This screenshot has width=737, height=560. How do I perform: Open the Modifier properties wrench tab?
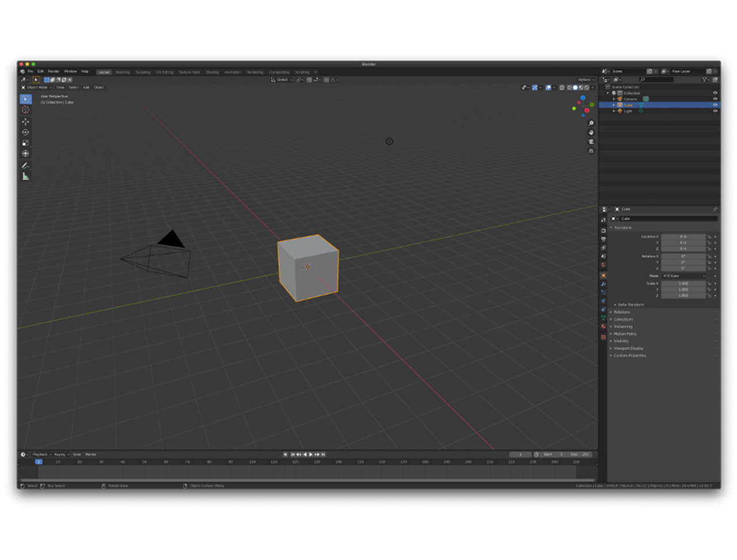(x=603, y=284)
